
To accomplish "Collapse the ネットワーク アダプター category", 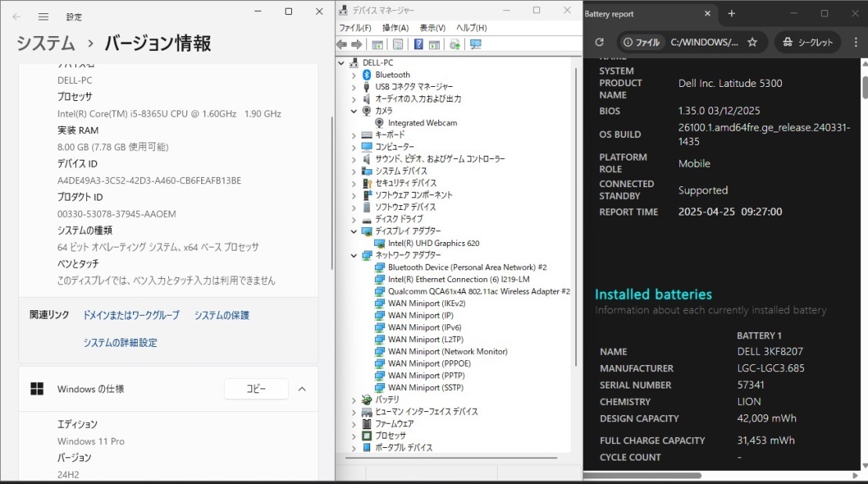I will 354,255.
